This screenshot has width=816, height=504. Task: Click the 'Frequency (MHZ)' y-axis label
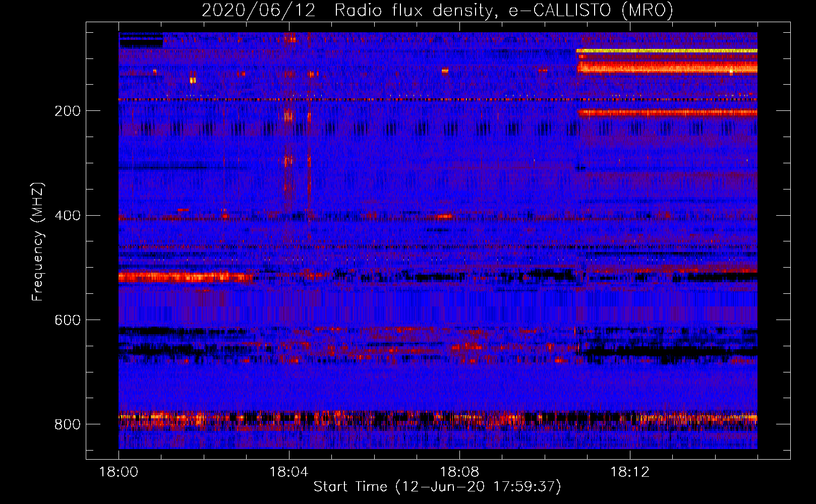pyautogui.click(x=38, y=241)
